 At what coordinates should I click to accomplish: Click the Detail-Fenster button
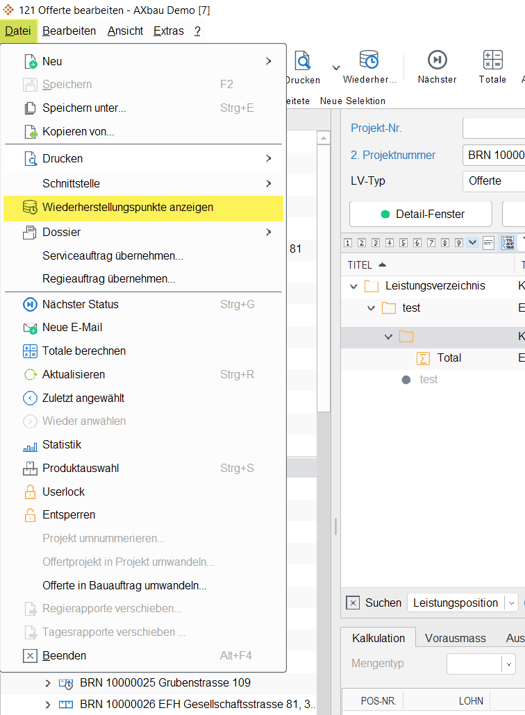click(x=421, y=214)
